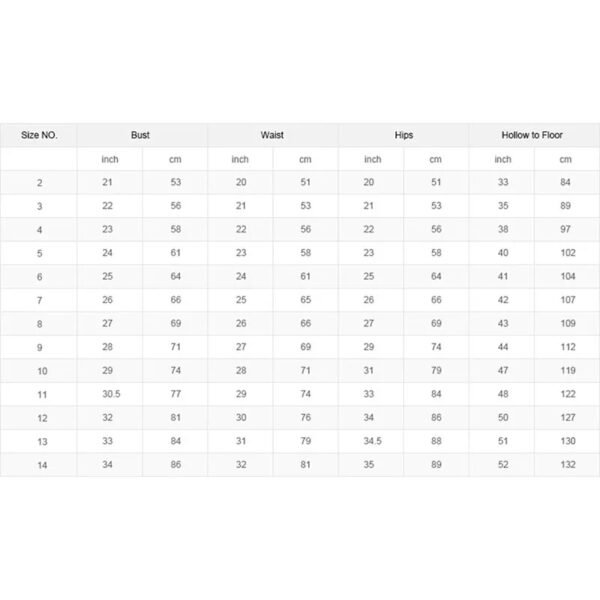Click the 132 hollow to floor cm cell
The width and height of the screenshot is (600, 600).
click(x=568, y=464)
